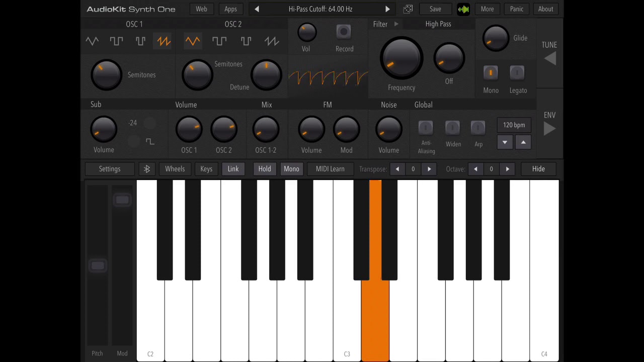This screenshot has height=362, width=644.
Task: Open the High Pass filter type selector
Action: tap(438, 24)
